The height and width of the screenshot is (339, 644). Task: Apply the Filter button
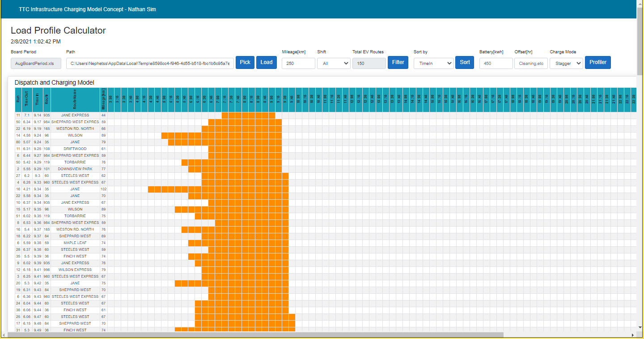tap(398, 63)
